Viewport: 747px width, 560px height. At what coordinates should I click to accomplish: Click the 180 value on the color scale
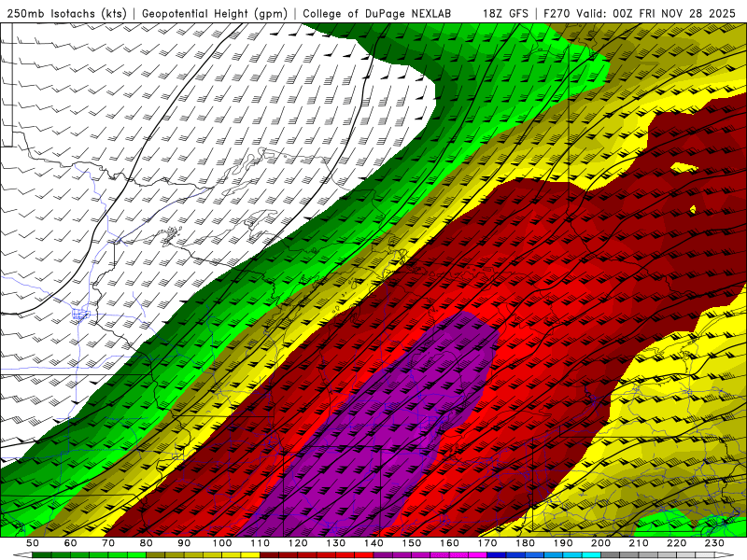point(525,543)
